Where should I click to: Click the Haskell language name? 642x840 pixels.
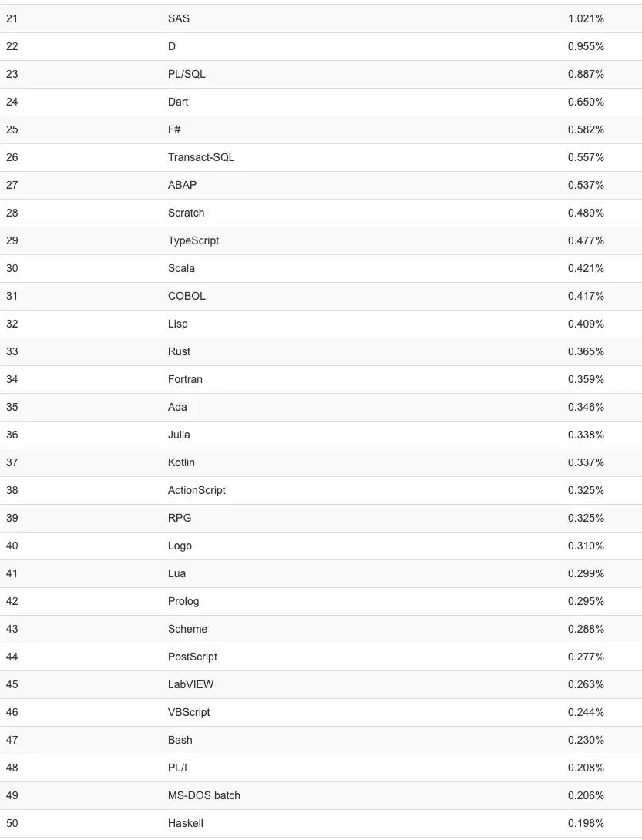pyautogui.click(x=186, y=823)
